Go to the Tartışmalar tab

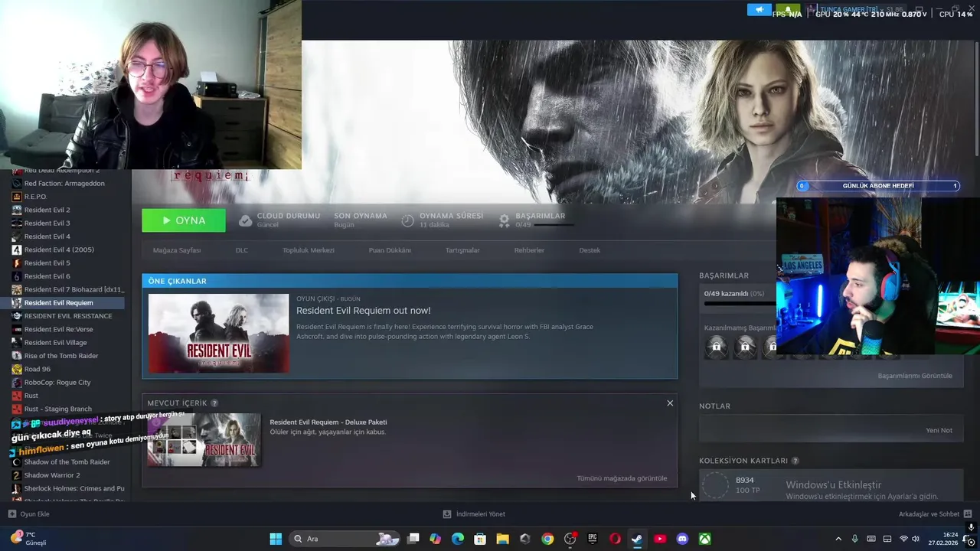click(x=462, y=250)
